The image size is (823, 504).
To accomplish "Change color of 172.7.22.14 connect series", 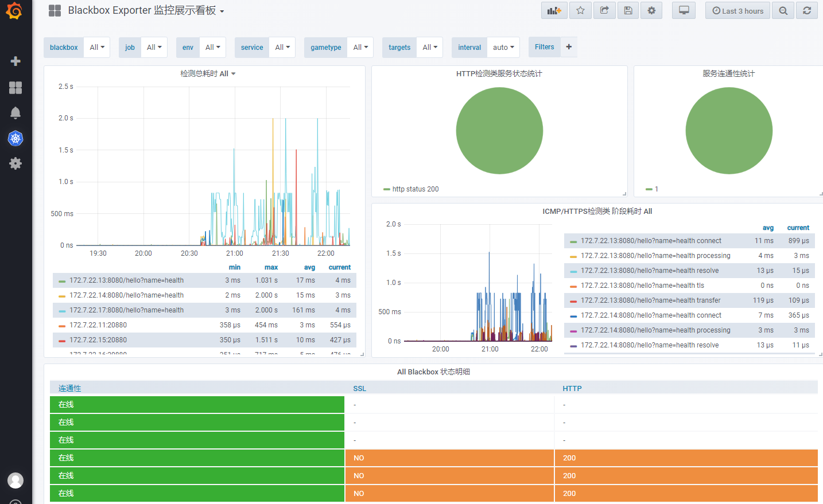I will point(573,316).
